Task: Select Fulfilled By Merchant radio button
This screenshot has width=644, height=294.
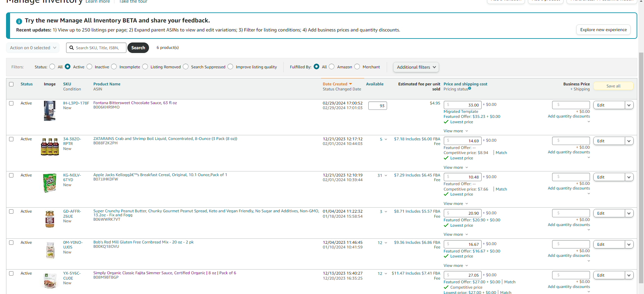Action: (357, 67)
